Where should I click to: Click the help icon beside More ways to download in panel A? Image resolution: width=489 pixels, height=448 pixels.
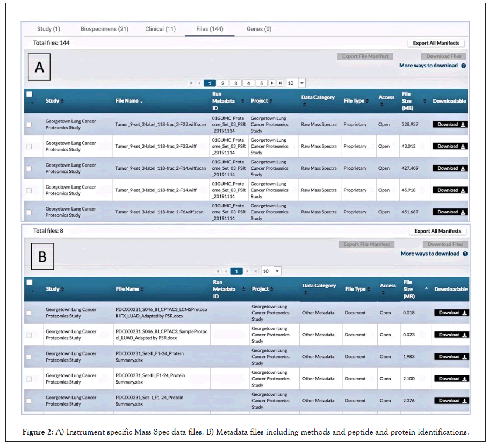tap(463, 66)
